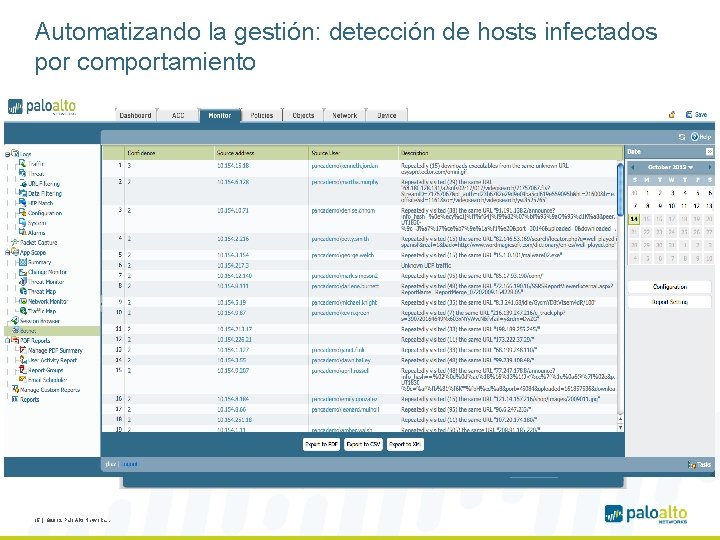Click the Save button at top right

[x=697, y=114]
